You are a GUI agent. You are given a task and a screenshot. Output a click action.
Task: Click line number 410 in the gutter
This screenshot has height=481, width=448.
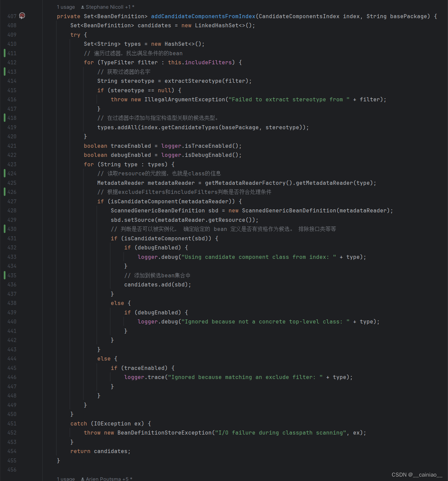click(12, 44)
